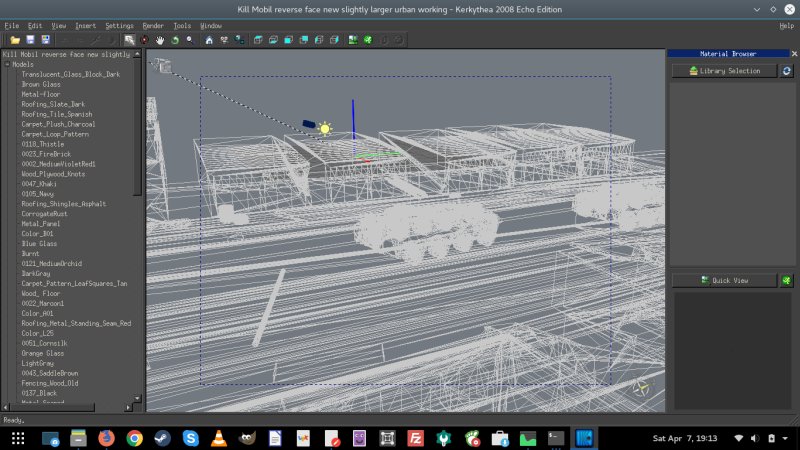Open the Insert menu

[86, 25]
